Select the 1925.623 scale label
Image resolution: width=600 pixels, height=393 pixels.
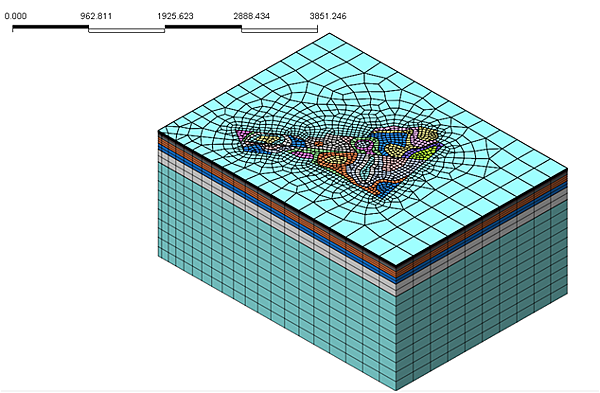tap(175, 16)
